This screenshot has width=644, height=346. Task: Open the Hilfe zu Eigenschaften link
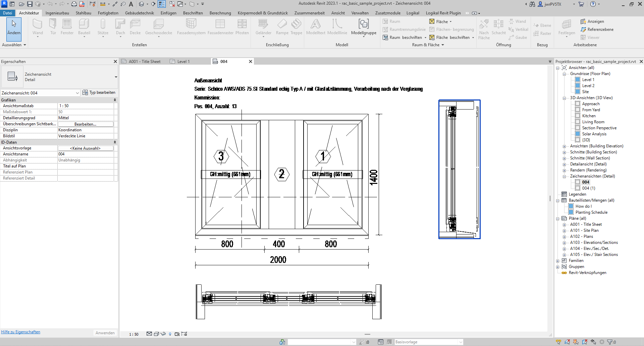coord(20,332)
